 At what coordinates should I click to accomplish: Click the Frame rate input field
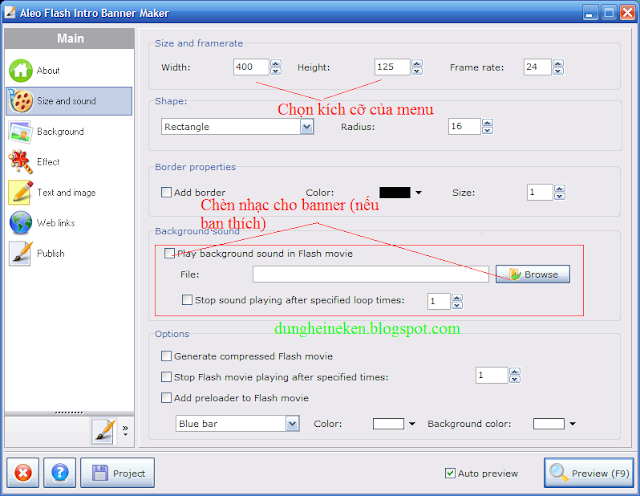tap(538, 67)
